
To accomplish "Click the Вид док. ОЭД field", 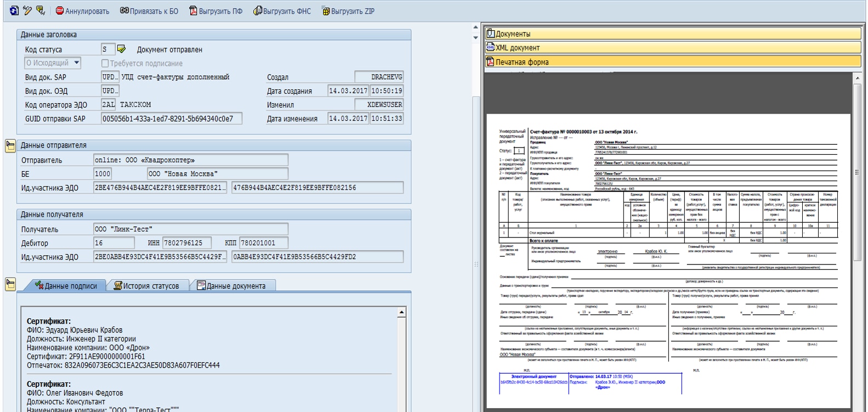I will coord(110,91).
